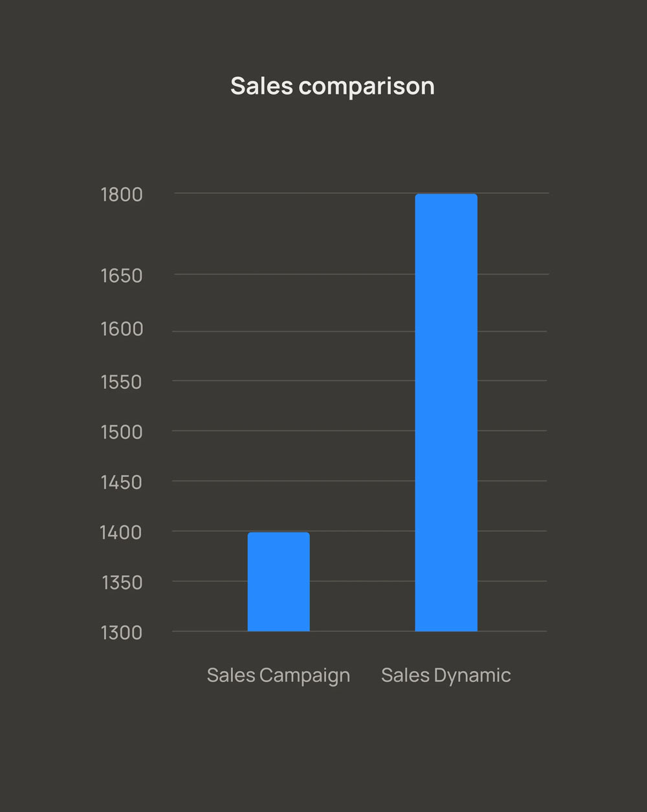Select the Sales Dynamic bar

click(446, 413)
